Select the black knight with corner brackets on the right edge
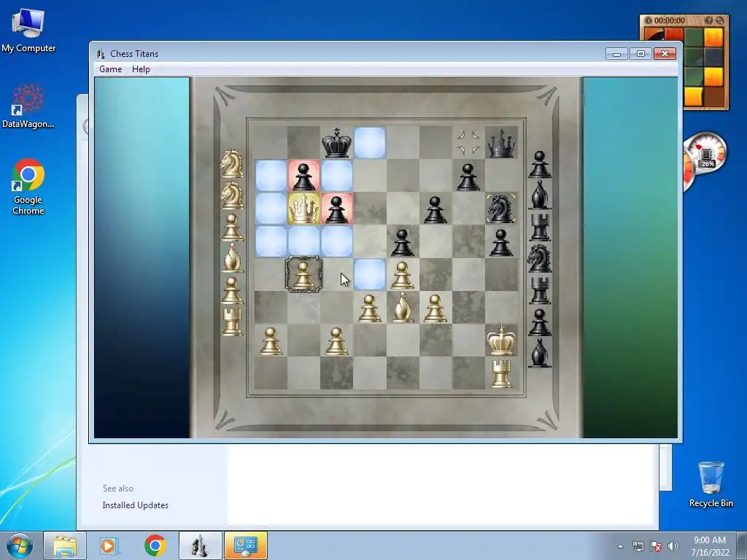 [501, 208]
